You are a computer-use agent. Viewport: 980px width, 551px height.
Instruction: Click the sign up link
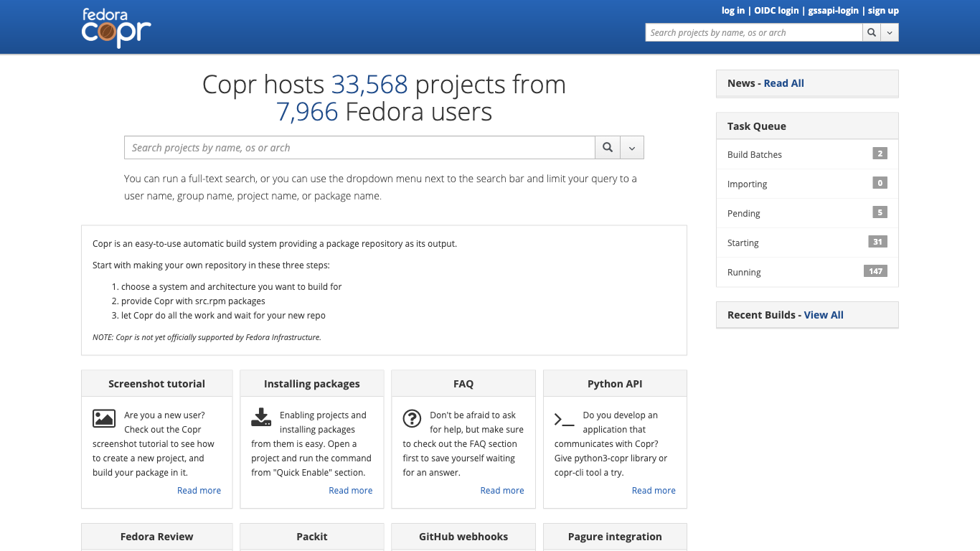(x=883, y=11)
